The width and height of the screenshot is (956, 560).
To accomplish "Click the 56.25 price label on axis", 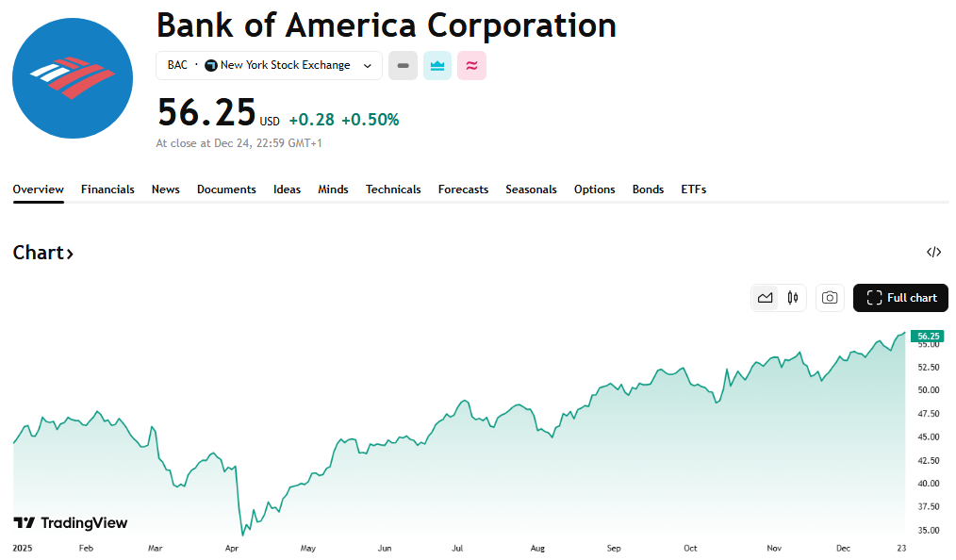I will pyautogui.click(x=928, y=337).
